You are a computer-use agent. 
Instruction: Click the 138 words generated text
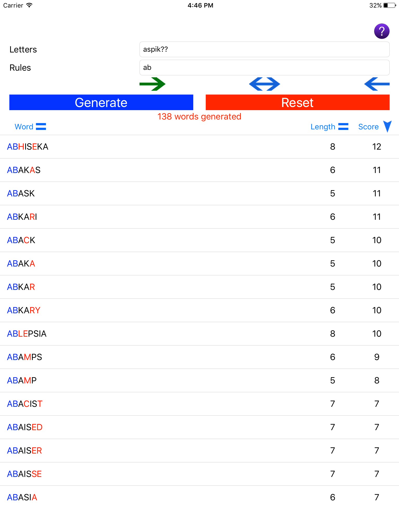(199, 117)
